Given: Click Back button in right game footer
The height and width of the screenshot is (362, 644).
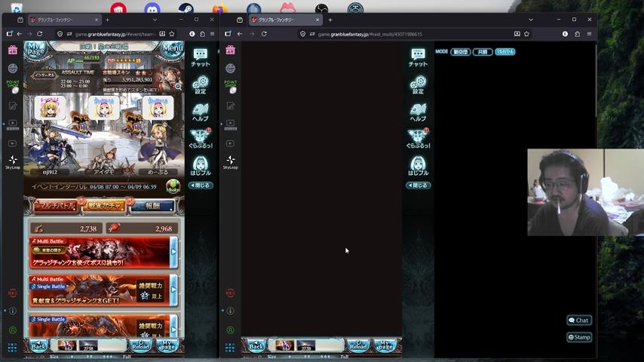Looking at the screenshot, I should tap(256, 346).
